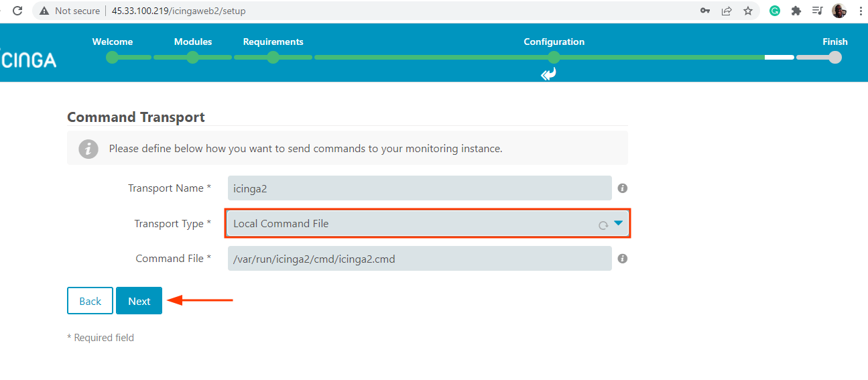Bookmark this page with the star
868x380 pixels.
point(747,11)
